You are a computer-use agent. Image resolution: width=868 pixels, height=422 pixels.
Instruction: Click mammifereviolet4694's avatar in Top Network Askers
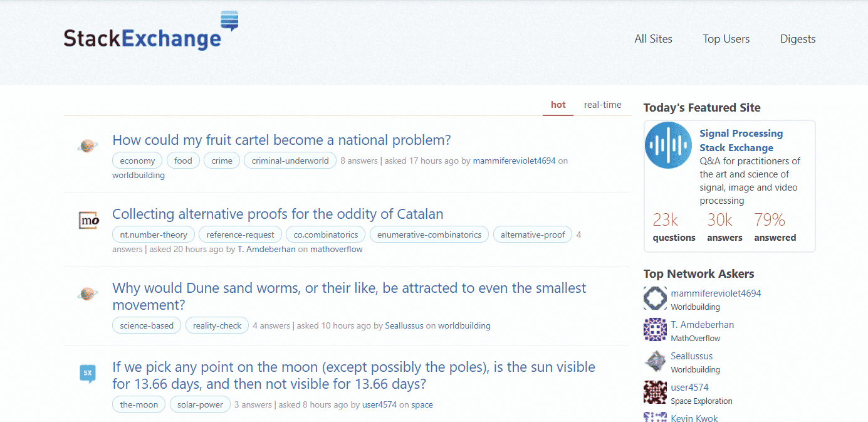point(654,298)
